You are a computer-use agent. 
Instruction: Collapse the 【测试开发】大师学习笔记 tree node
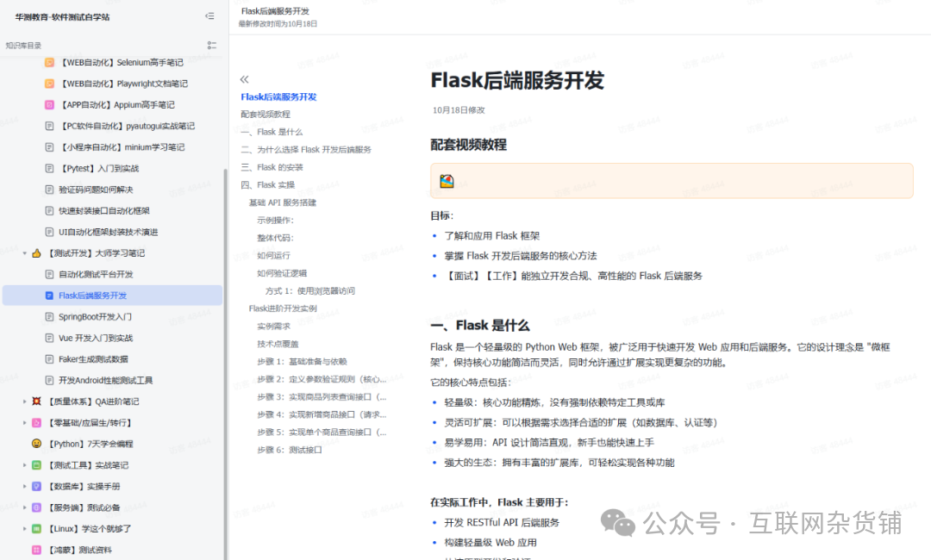pos(24,253)
